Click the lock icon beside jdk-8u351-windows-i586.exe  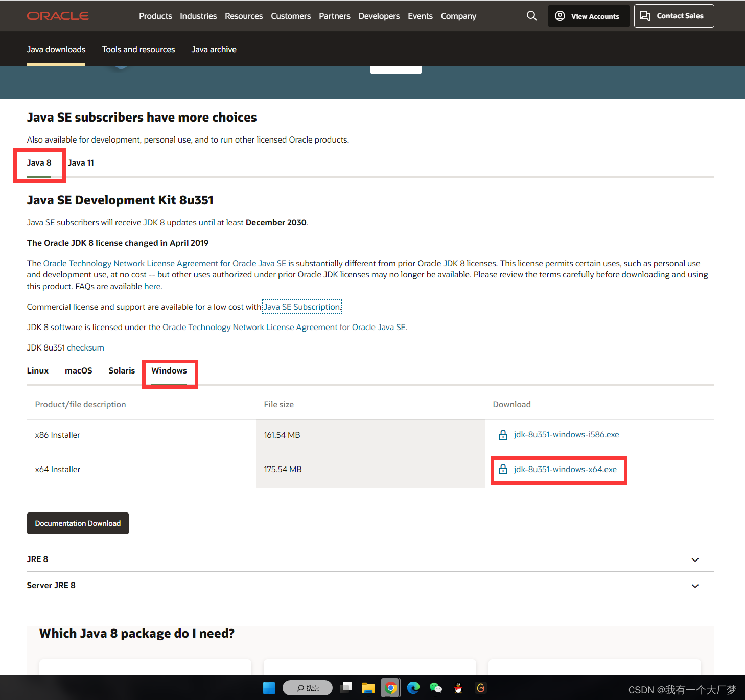502,435
